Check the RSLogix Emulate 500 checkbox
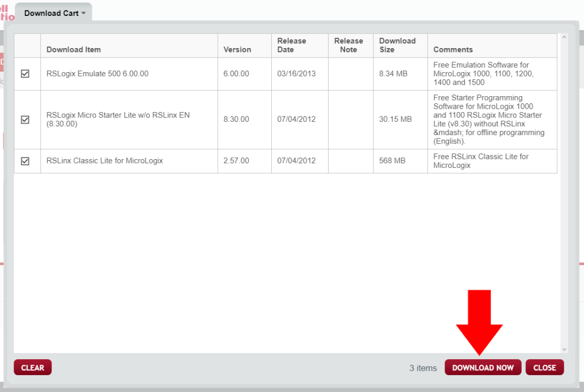 pyautogui.click(x=26, y=74)
